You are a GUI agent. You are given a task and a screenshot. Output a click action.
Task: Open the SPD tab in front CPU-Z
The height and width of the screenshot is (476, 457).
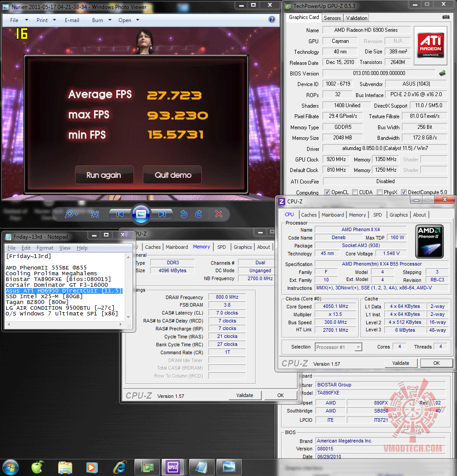coord(377,215)
